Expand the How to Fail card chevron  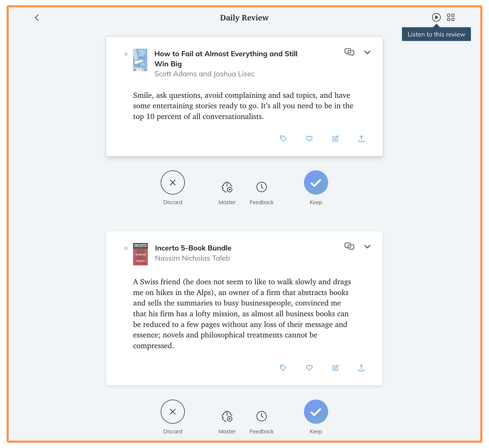(x=367, y=52)
